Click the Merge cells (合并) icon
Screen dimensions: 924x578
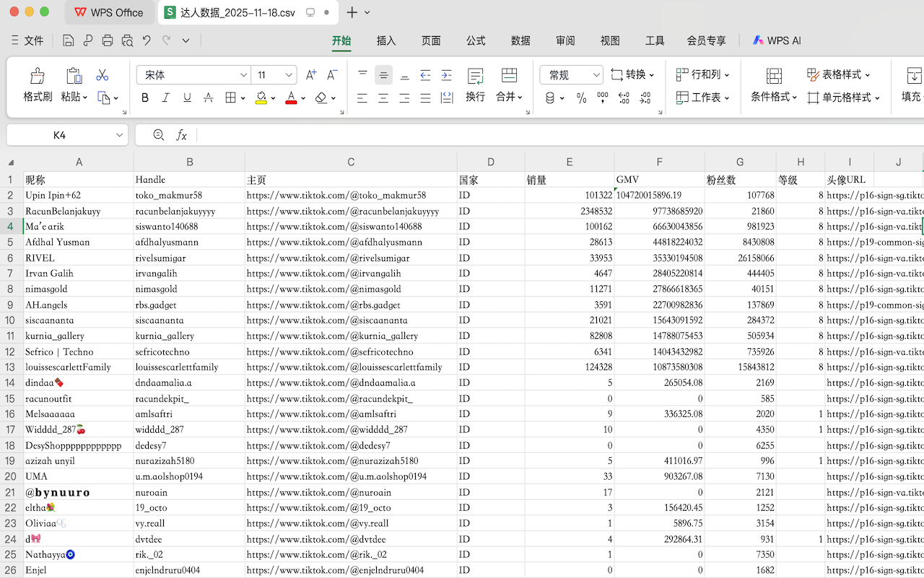(510, 76)
